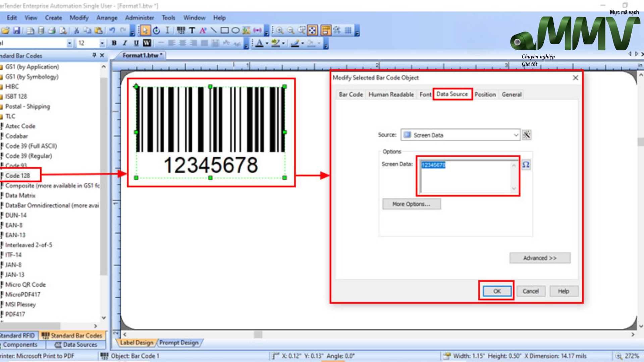The width and height of the screenshot is (644, 362).
Task: Zoom out with the magnifier minus icon
Action: 291,31
